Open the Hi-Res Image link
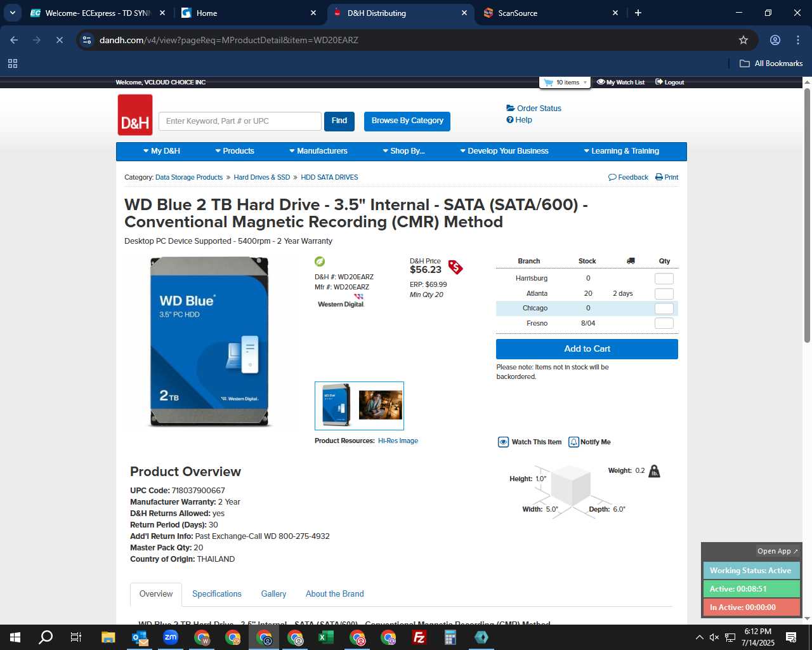Image resolution: width=812 pixels, height=650 pixels. [398, 441]
